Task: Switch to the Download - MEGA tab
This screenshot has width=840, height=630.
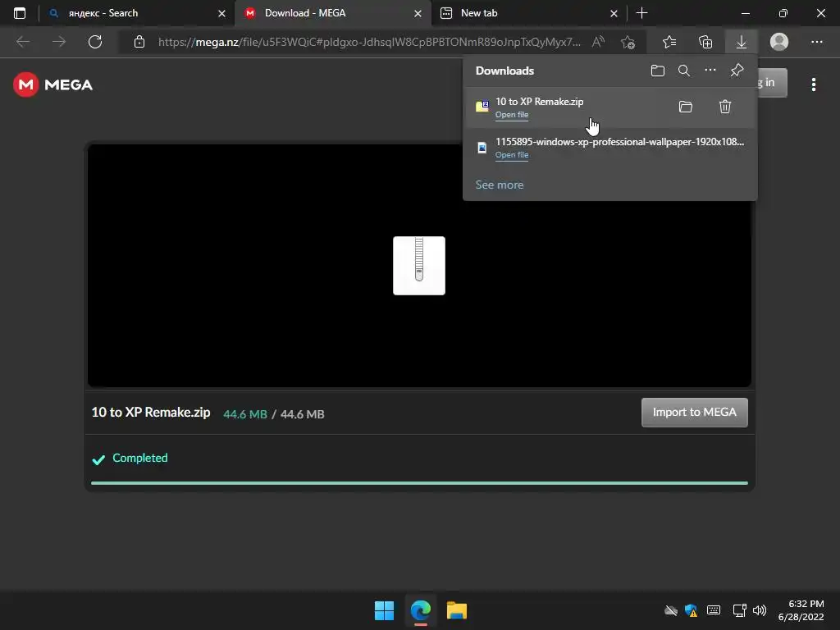Action: [x=332, y=13]
